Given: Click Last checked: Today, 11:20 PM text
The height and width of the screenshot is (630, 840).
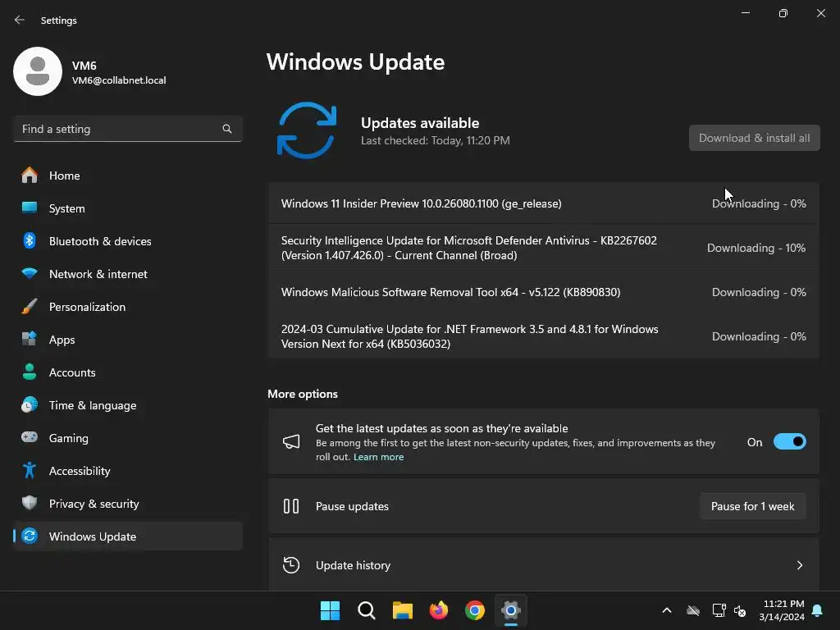Looking at the screenshot, I should point(435,141).
